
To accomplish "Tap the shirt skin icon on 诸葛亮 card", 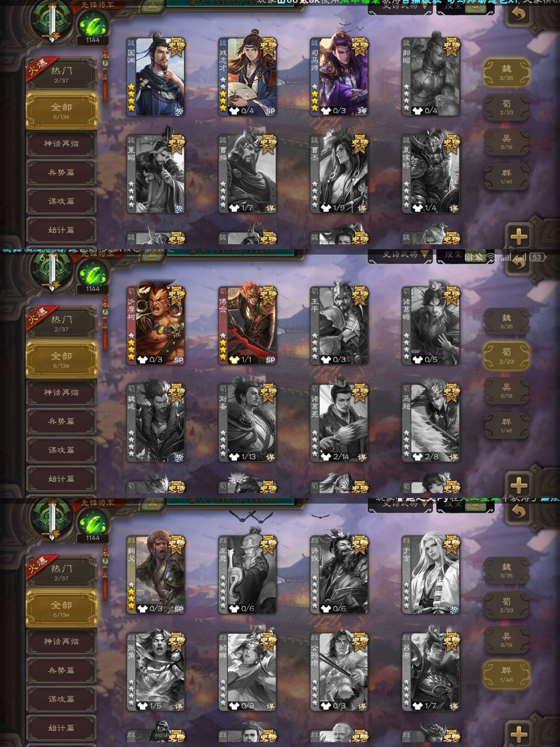I will [326, 457].
